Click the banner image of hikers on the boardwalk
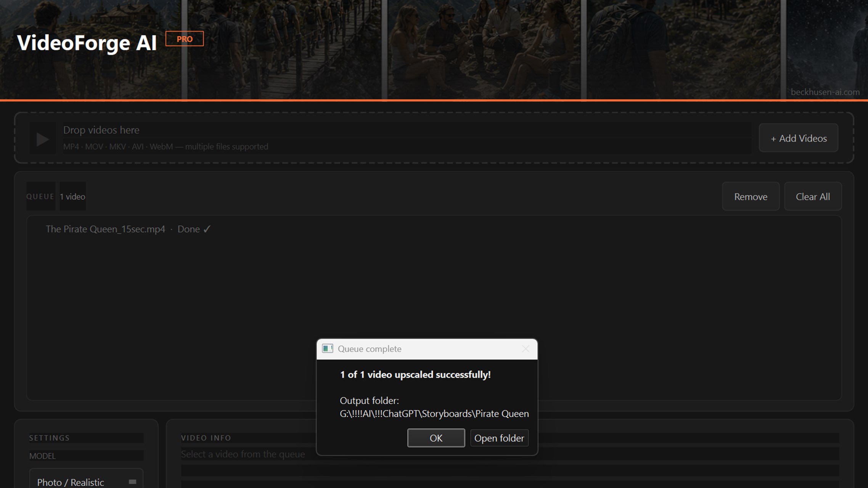The width and height of the screenshot is (868, 488). pyautogui.click(x=285, y=50)
